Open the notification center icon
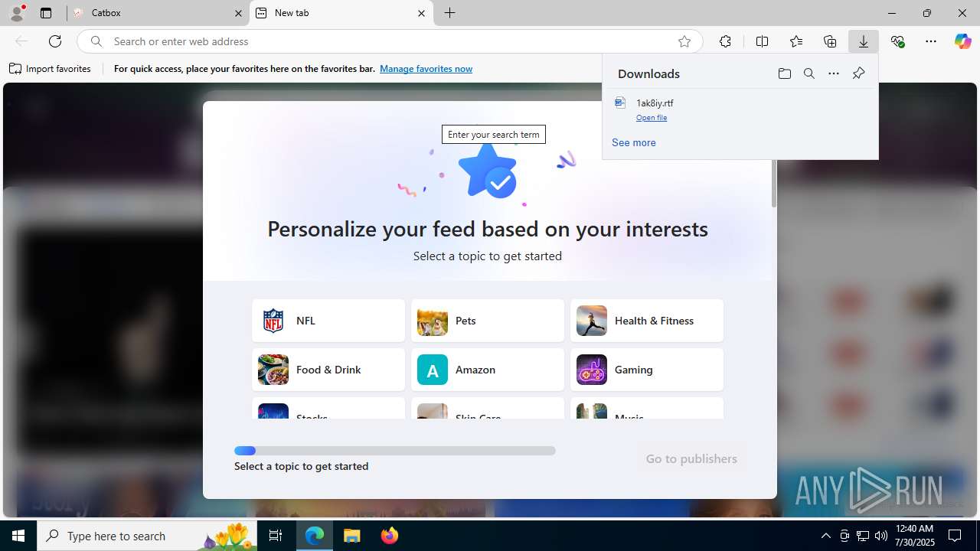 pyautogui.click(x=955, y=536)
